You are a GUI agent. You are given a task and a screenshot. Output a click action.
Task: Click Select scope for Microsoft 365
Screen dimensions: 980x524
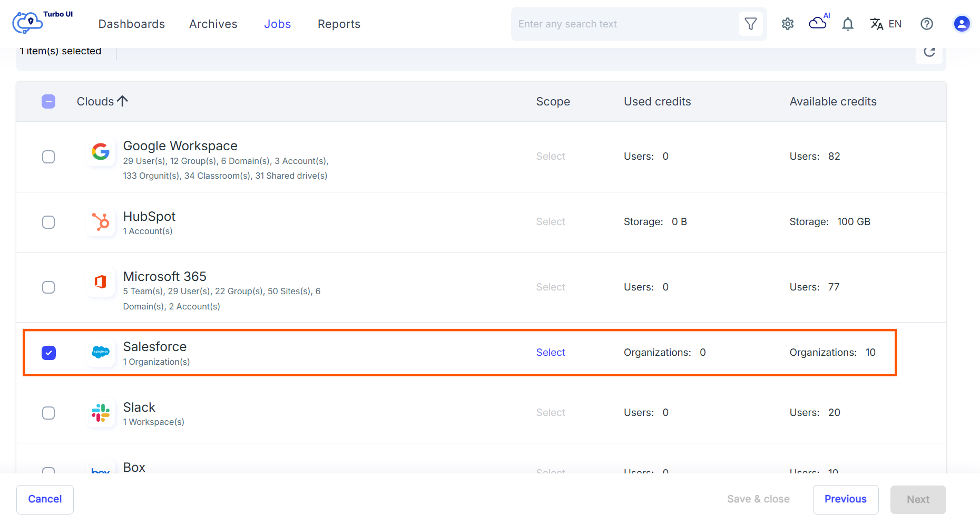click(551, 287)
